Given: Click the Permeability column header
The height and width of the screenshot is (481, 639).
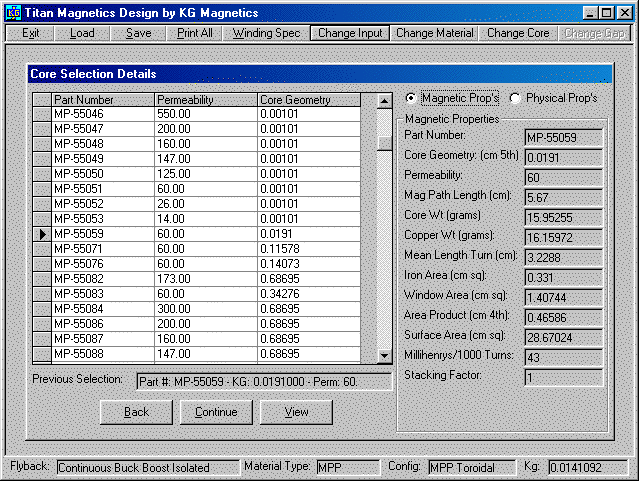Looking at the screenshot, I should click(206, 100).
